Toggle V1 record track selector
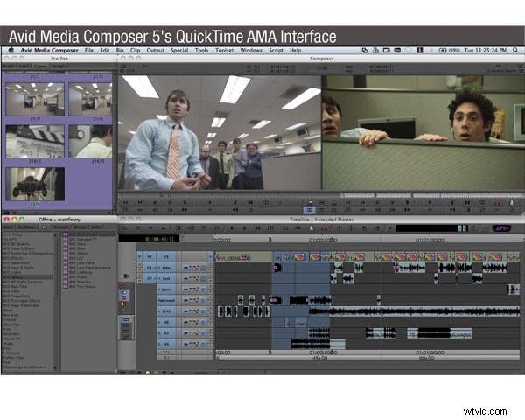 [166, 257]
